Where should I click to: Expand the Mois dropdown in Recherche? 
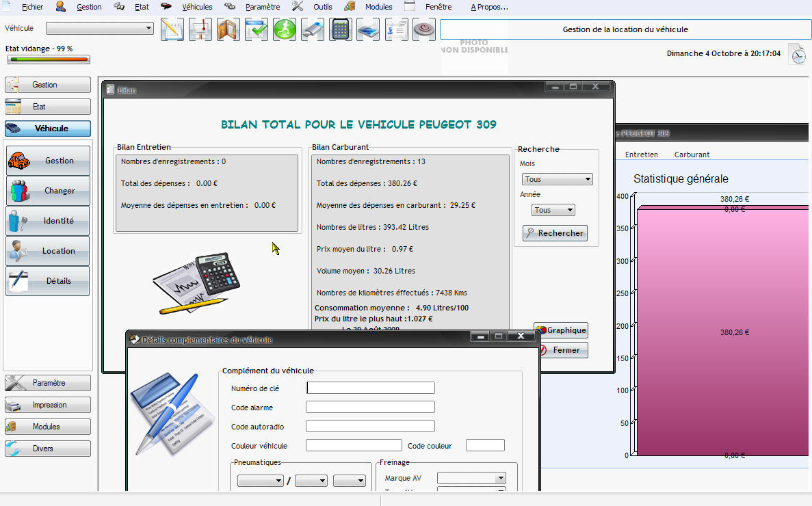click(557, 179)
